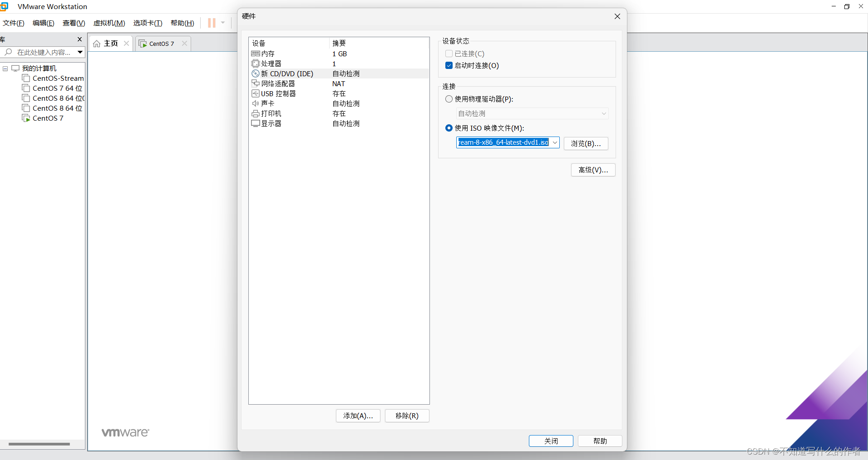Click the VMware Workstation app logo icon
Screen dimensions: 868x460
4,6
